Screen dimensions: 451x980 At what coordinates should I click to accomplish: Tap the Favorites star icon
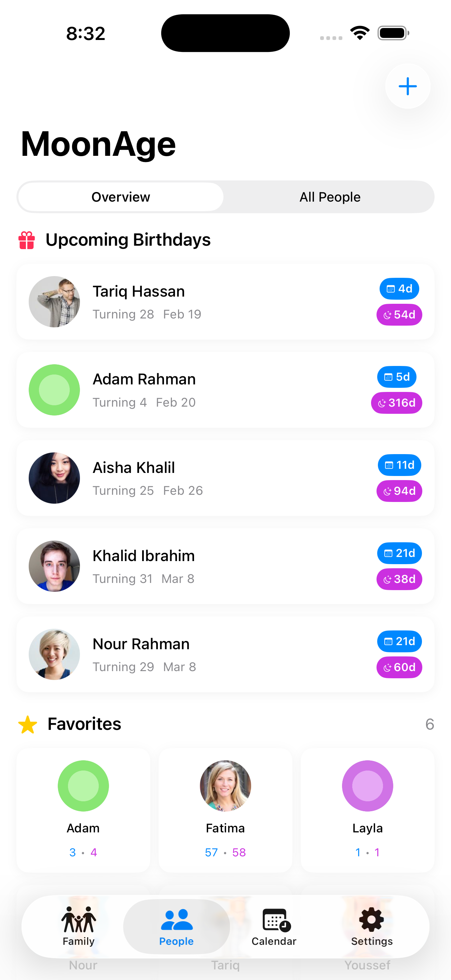(x=28, y=724)
